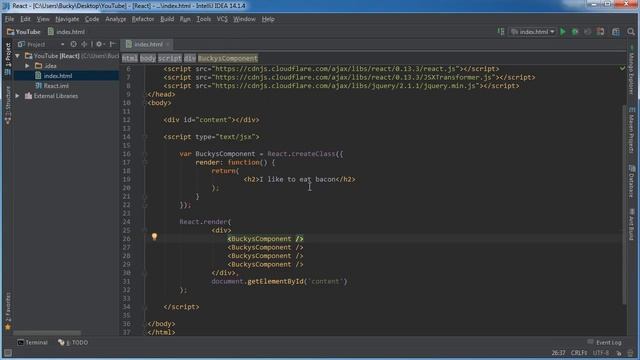Click the html breadcrumb
This screenshot has width=640, height=360.
(x=130, y=58)
